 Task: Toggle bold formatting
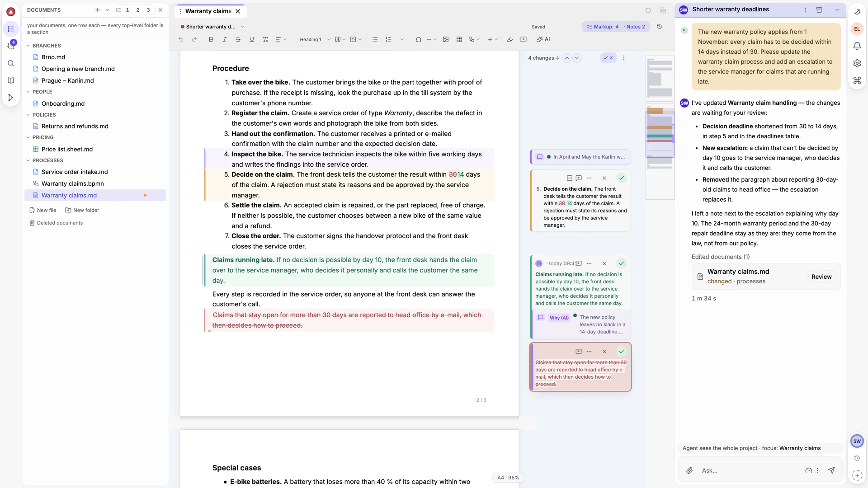point(211,39)
